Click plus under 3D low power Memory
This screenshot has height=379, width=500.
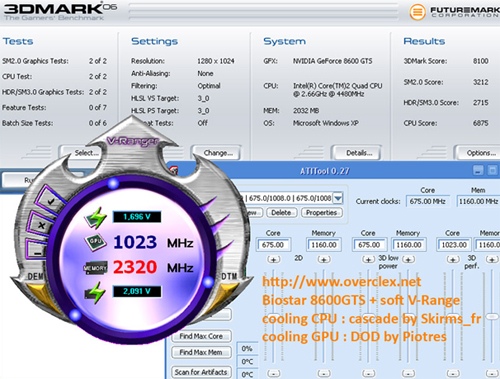coord(408,259)
